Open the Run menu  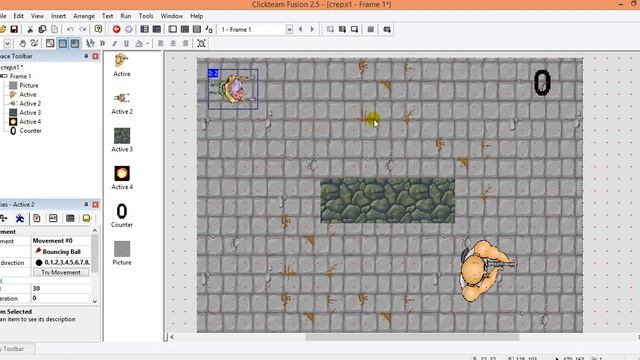tap(126, 16)
